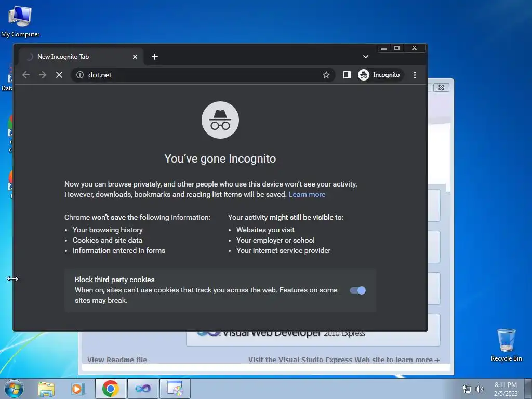Click the dot.net address bar

coord(203,75)
